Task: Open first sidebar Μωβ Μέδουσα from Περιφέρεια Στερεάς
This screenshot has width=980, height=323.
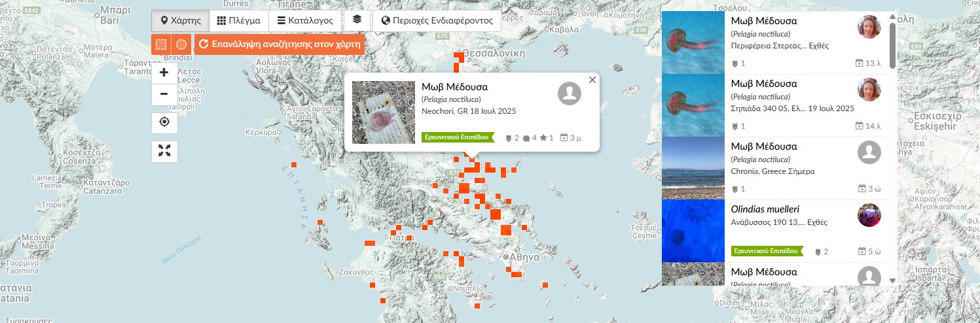Action: tap(764, 21)
